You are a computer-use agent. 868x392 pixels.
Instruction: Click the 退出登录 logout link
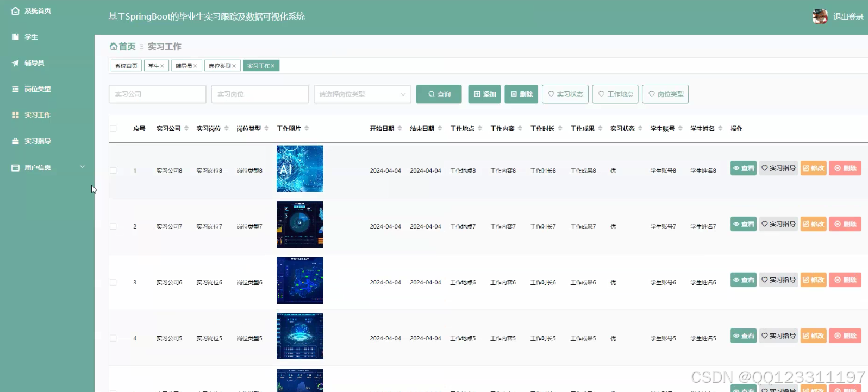[848, 17]
